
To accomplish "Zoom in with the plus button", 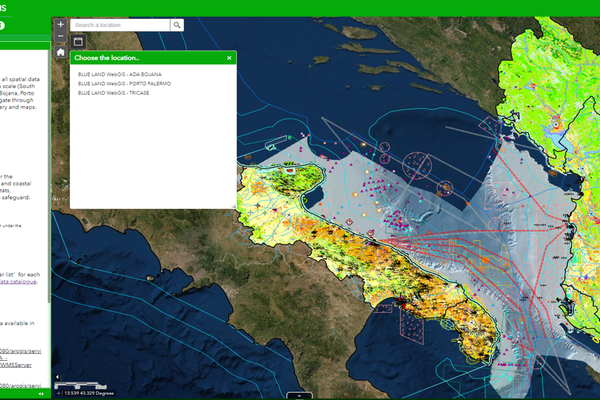I will click(x=60, y=24).
